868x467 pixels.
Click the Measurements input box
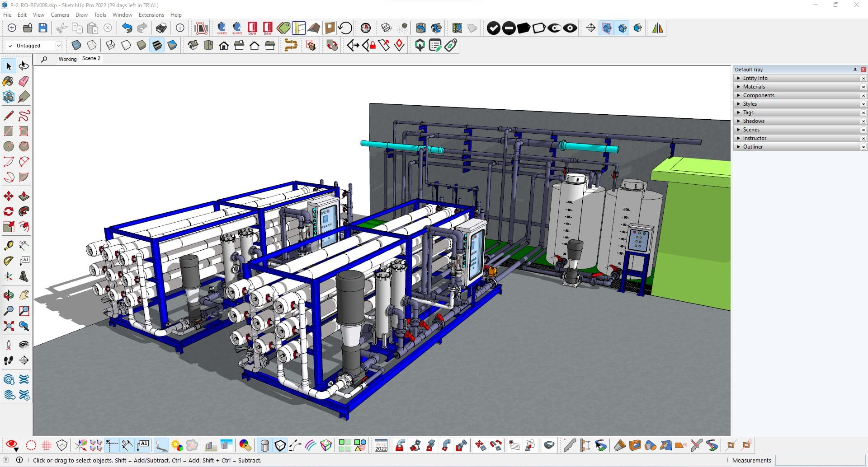pyautogui.click(x=820, y=461)
